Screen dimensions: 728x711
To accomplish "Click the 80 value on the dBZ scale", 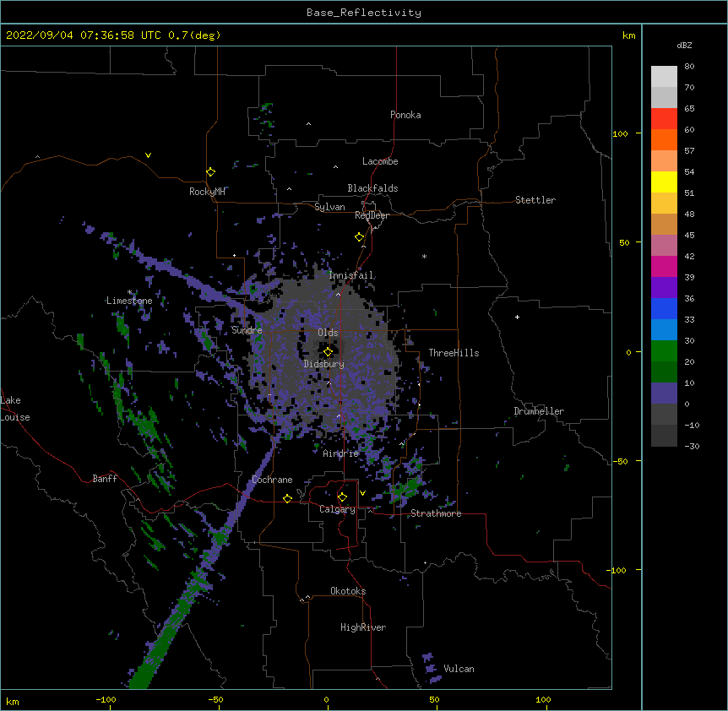I will point(689,67).
